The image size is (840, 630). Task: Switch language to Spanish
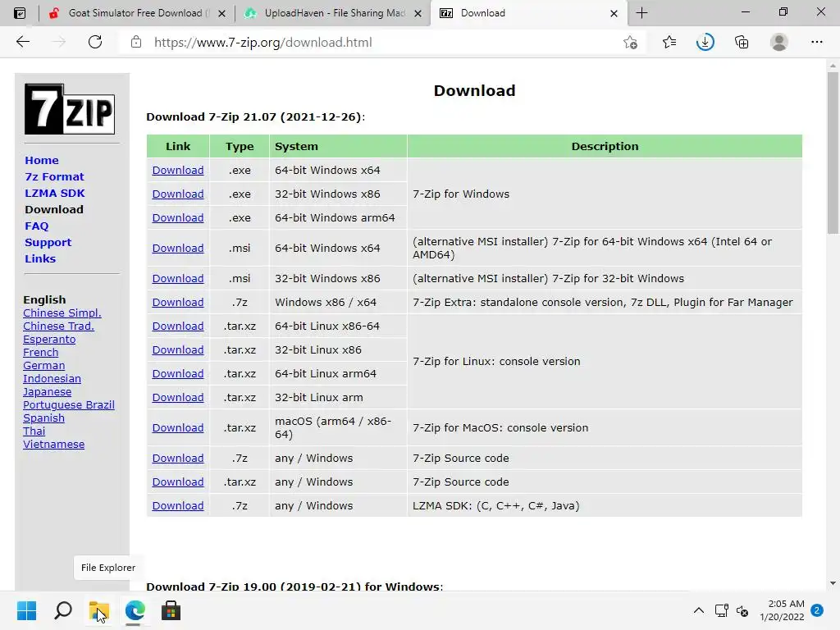44,418
